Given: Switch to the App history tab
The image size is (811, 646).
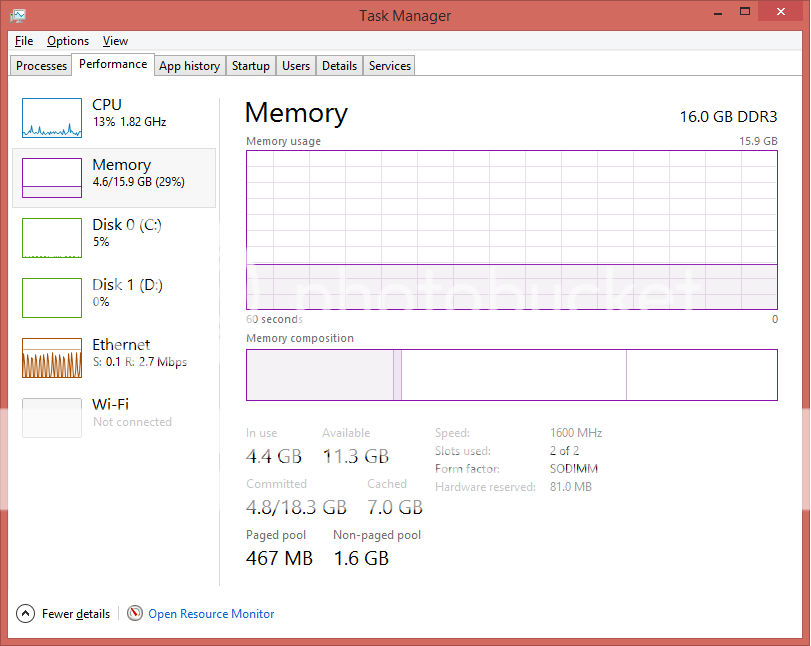Looking at the screenshot, I should pyautogui.click(x=189, y=65).
